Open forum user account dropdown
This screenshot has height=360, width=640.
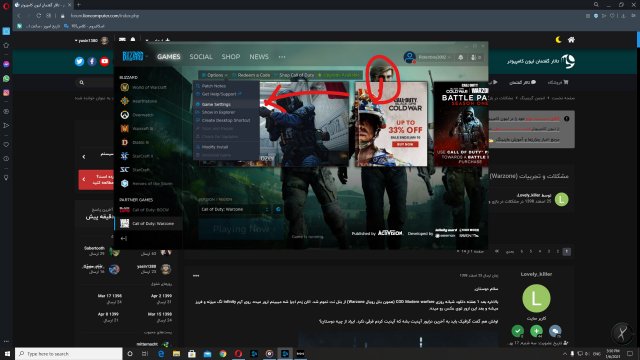91,40
